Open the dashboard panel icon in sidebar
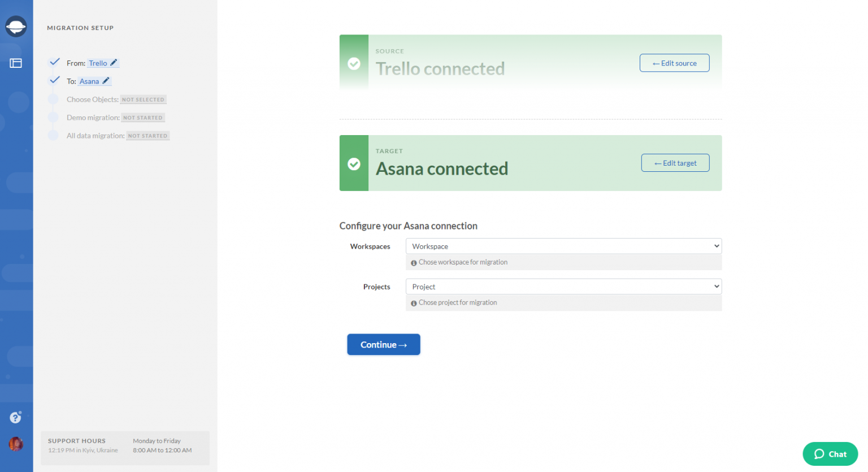This screenshot has height=472, width=868. (x=16, y=63)
